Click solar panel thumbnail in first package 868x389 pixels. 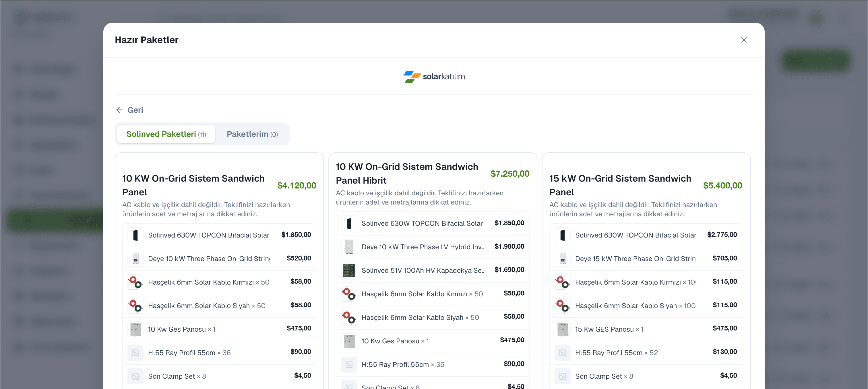coord(135,235)
